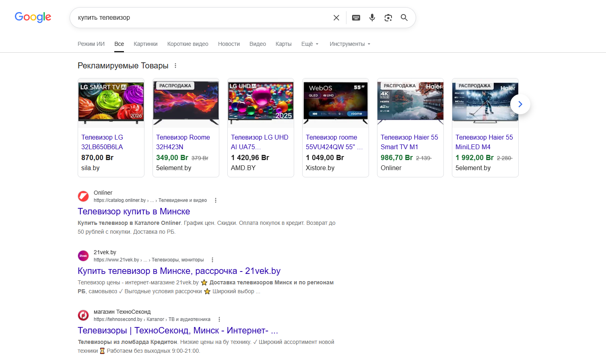
Task: Open the three-dot menu for the 21vek.by result
Action: pyautogui.click(x=212, y=260)
